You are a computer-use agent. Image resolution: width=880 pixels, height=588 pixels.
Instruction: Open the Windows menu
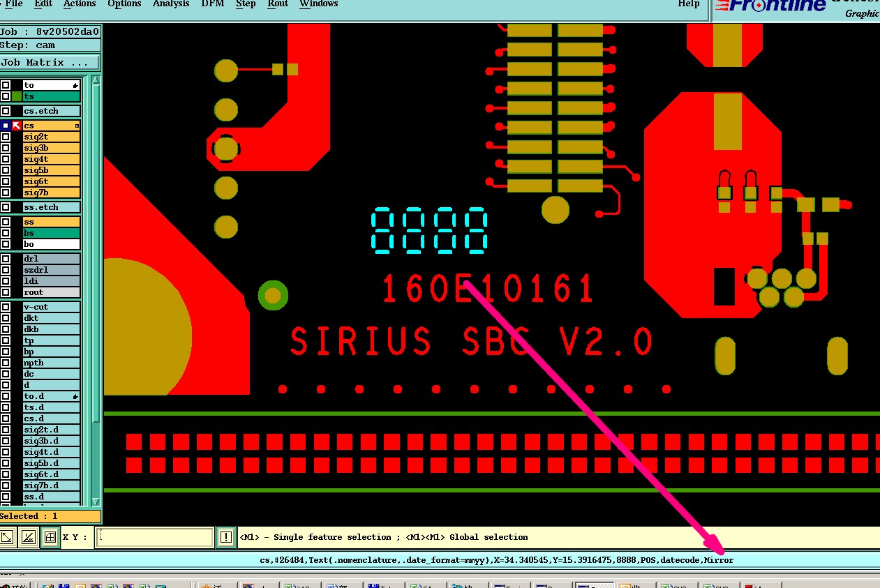[x=319, y=3]
